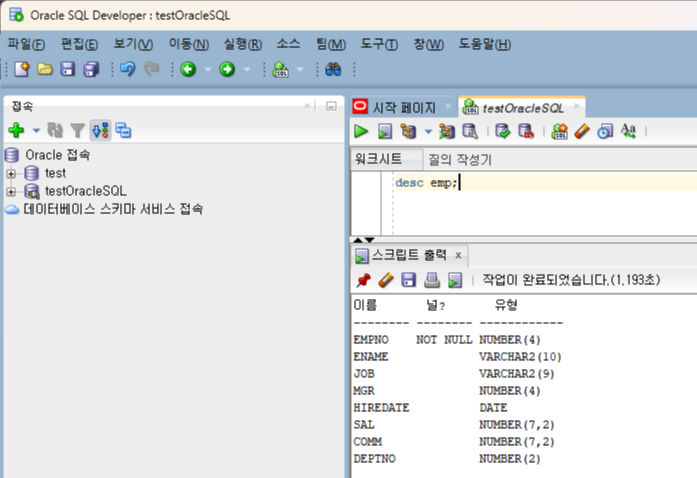
Task: Click the Filter funnel icon in connections panel
Action: [78, 130]
